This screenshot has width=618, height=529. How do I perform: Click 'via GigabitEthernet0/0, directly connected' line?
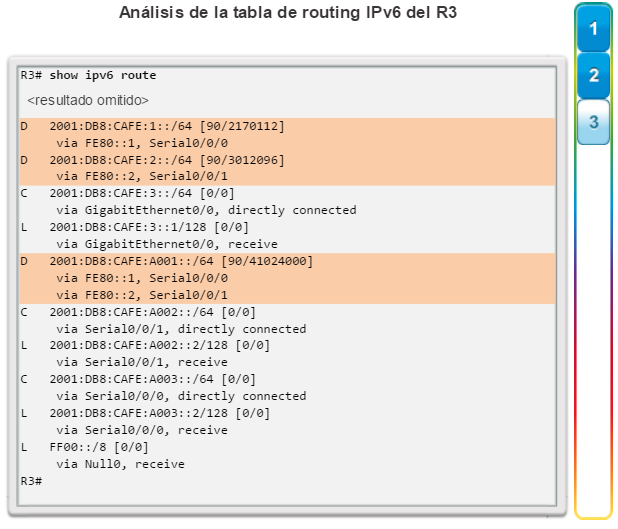tap(206, 210)
